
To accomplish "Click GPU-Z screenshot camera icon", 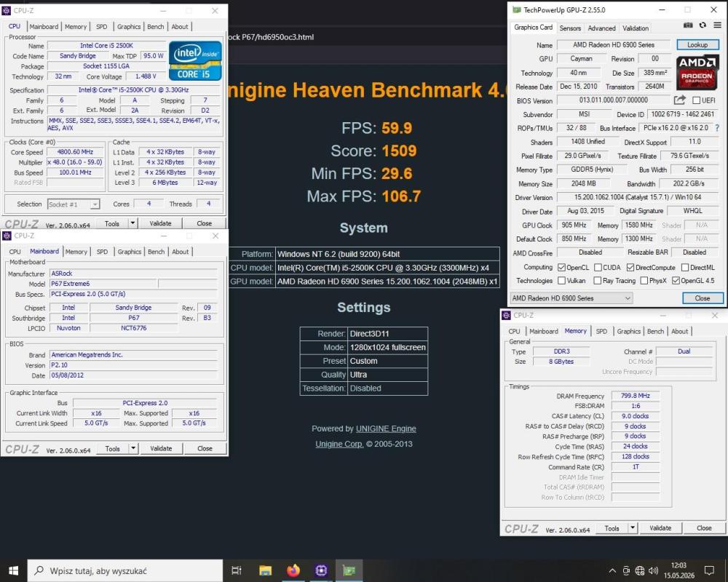I will coord(688,25).
